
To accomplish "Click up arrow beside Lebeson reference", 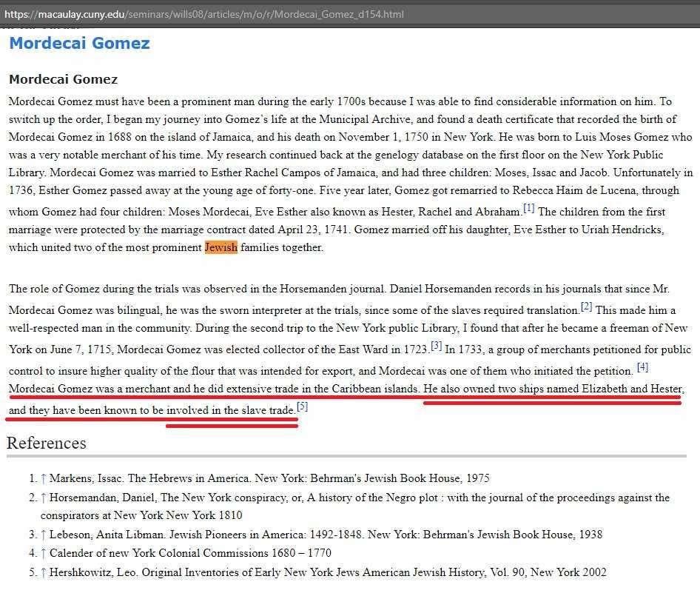I will (43, 534).
